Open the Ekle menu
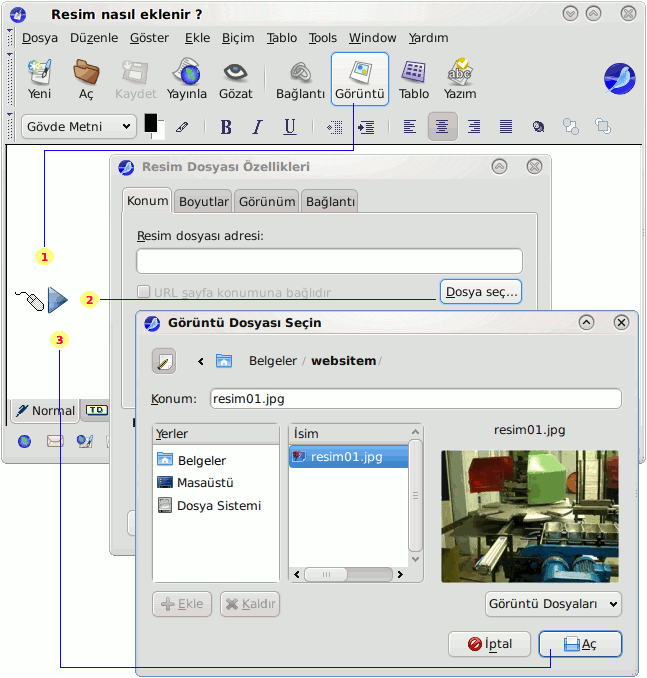The image size is (647, 678). point(197,38)
